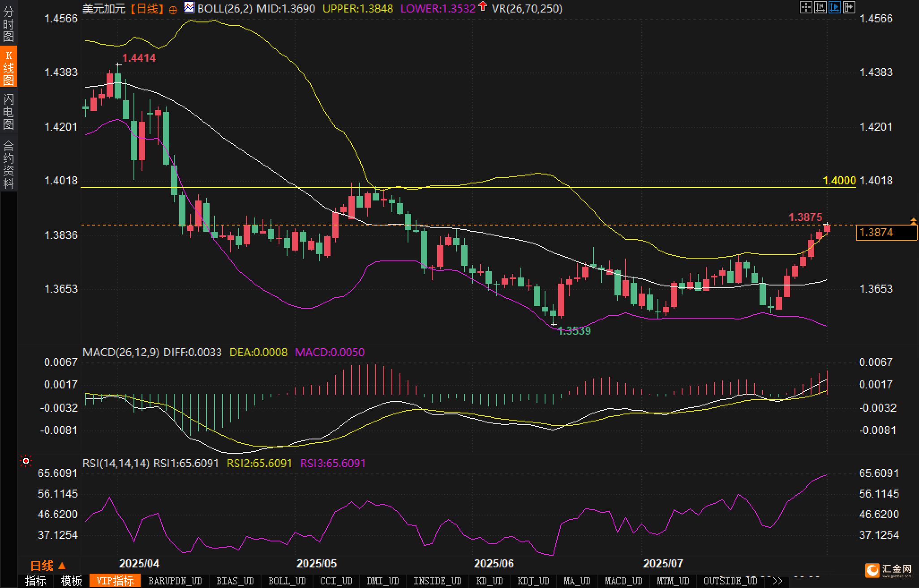Apply KDJ_UD indicator
The image size is (919, 588).
(x=533, y=581)
